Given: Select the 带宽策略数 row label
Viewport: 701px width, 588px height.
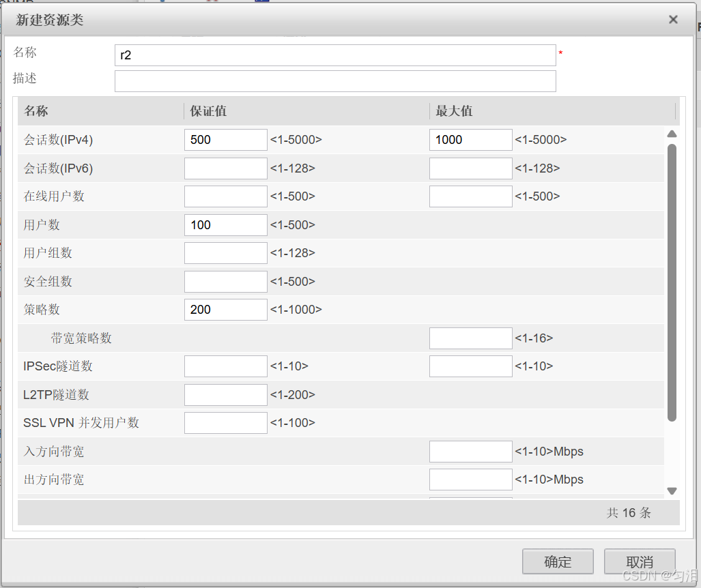Looking at the screenshot, I should pyautogui.click(x=81, y=338).
